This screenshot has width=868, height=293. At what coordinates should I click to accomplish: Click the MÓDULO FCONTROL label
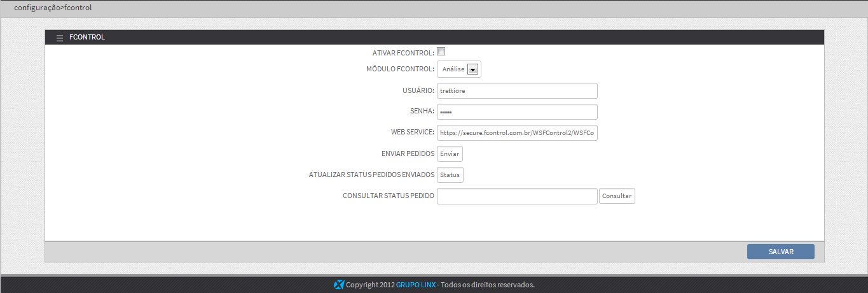[400, 69]
